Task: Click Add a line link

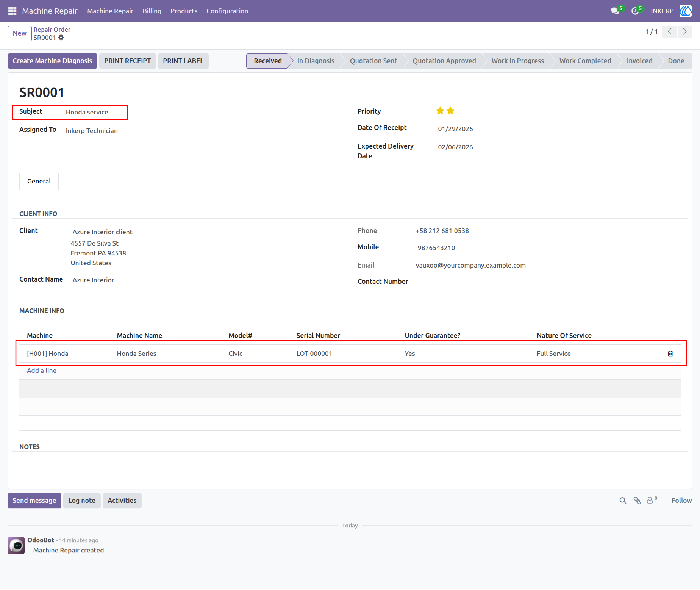Action: [x=42, y=371]
